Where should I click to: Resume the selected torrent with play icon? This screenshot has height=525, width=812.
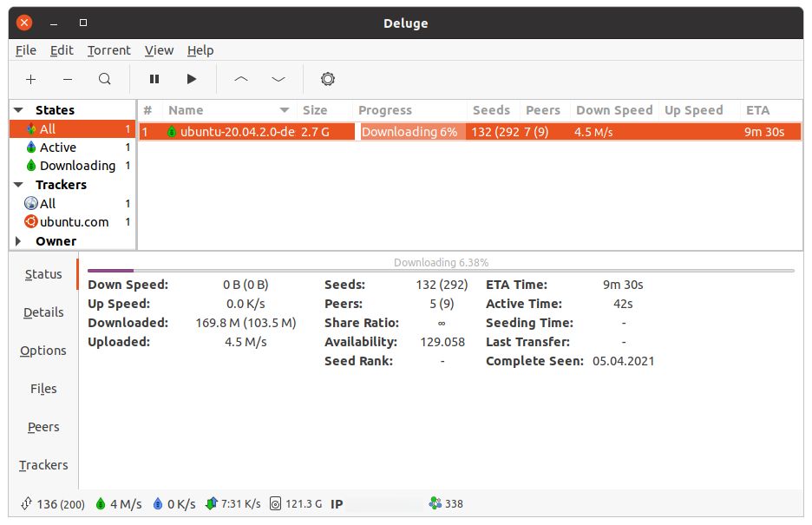click(192, 79)
